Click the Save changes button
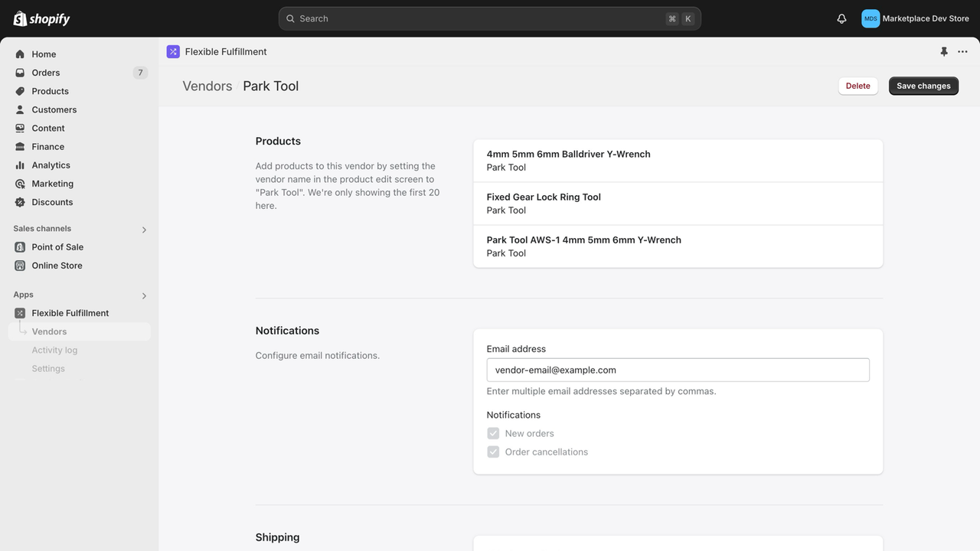980x551 pixels. (923, 86)
